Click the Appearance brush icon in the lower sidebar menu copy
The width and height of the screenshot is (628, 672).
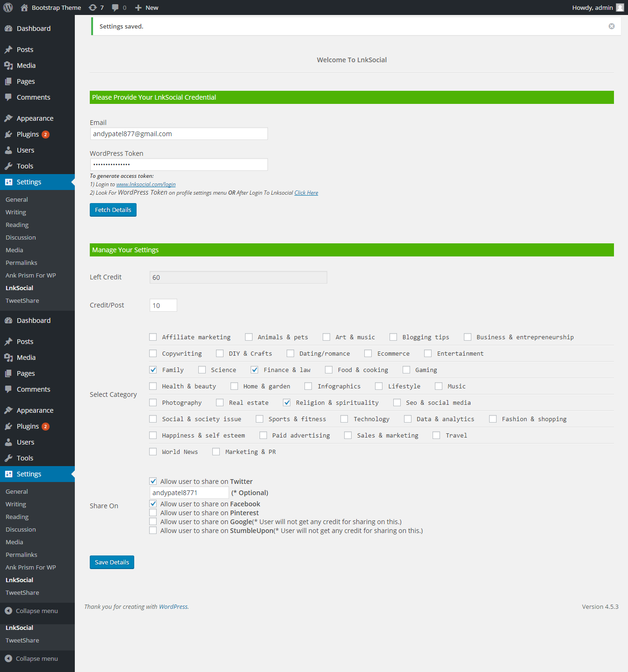click(8, 410)
